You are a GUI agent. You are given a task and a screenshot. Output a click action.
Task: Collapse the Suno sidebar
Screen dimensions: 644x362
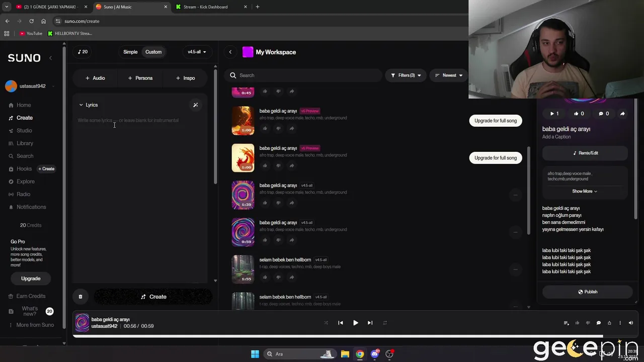point(50,58)
